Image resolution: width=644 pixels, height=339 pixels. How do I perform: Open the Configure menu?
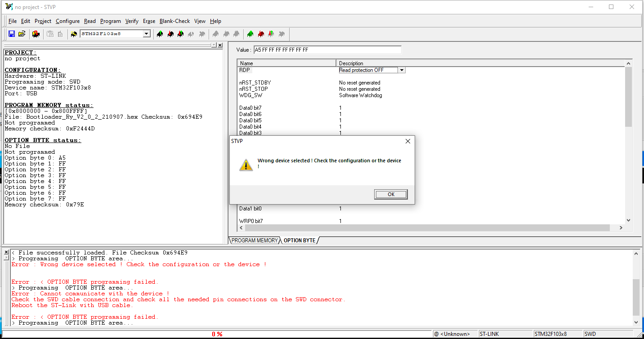coord(67,21)
